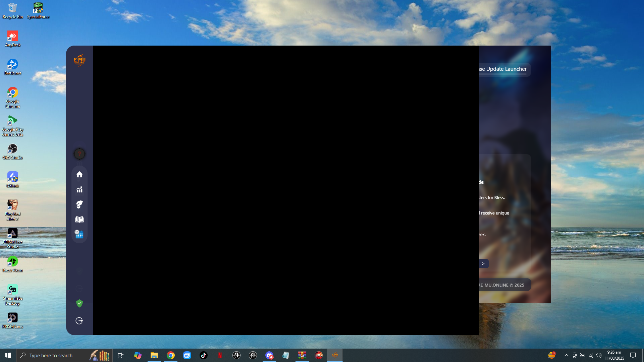Screen dimensions: 644x362
Task: Click the red question mark icon
Action: click(x=79, y=154)
